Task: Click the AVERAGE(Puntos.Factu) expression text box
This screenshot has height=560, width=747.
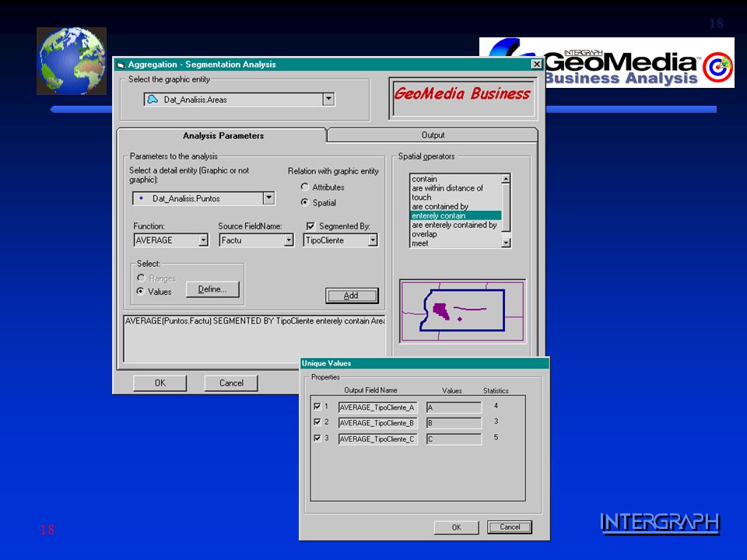Action: point(254,338)
